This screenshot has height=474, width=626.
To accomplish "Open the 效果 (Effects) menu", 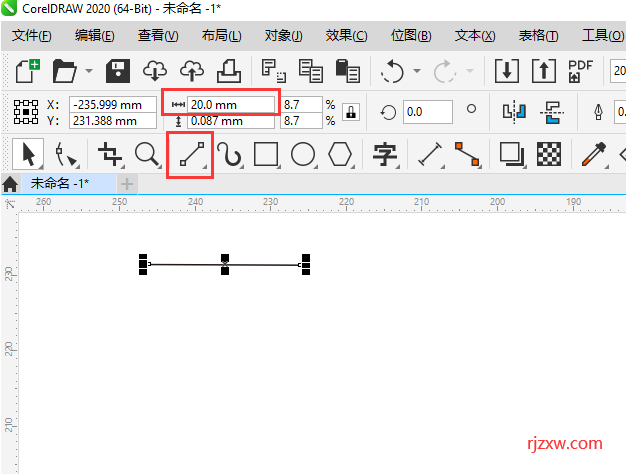I will (346, 36).
